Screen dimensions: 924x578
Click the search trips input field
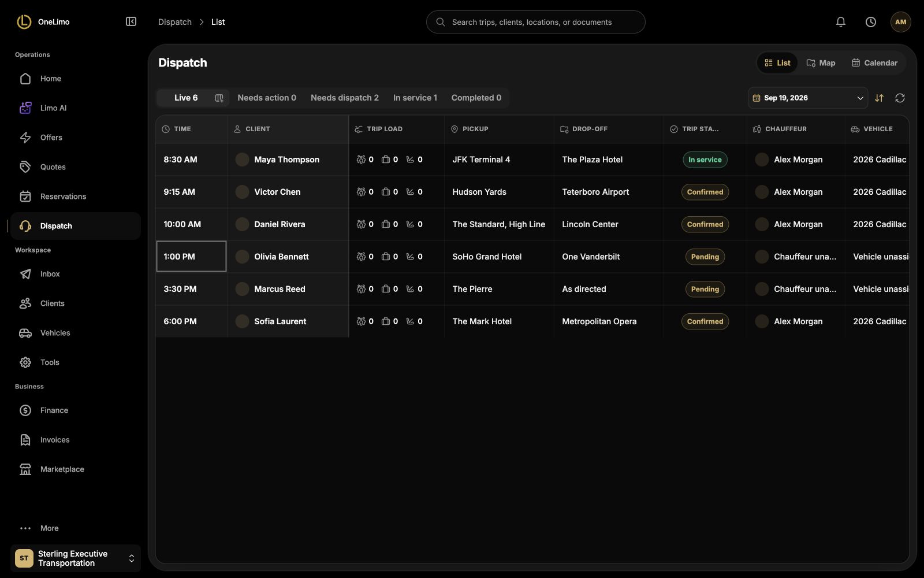(x=535, y=22)
